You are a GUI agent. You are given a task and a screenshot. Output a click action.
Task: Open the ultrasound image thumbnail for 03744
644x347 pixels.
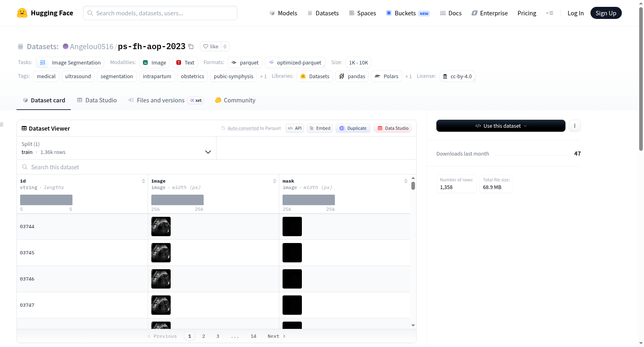click(x=161, y=226)
